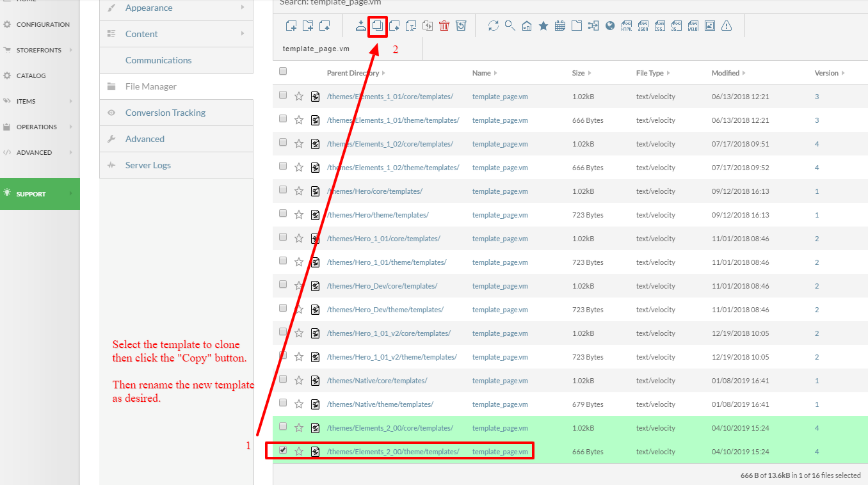Favorite the Hero_Dev/core/templates row star
The image size is (868, 485).
pyautogui.click(x=298, y=286)
